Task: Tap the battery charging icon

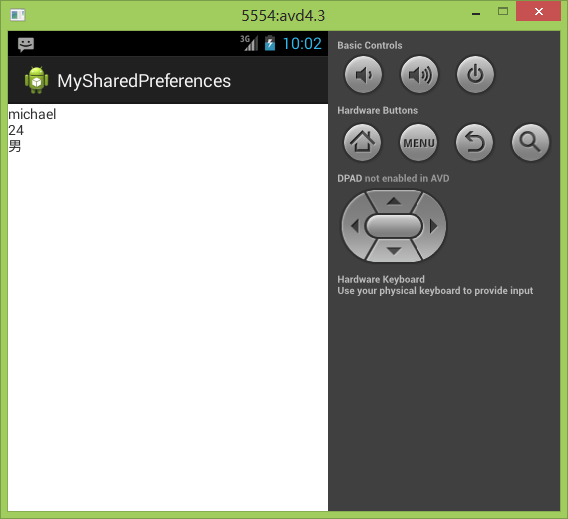Action: [270, 43]
